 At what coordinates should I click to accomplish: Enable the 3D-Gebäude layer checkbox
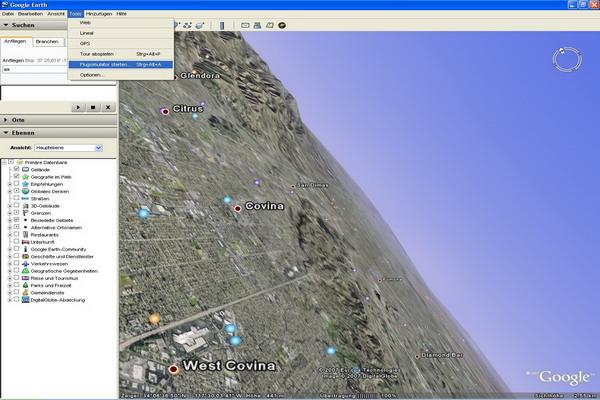pyautogui.click(x=16, y=205)
